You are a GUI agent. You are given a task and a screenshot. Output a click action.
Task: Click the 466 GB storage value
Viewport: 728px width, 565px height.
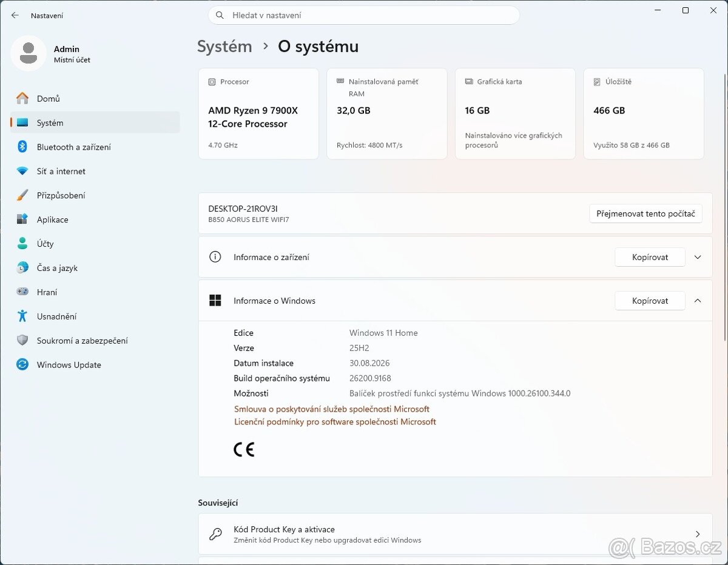click(609, 110)
